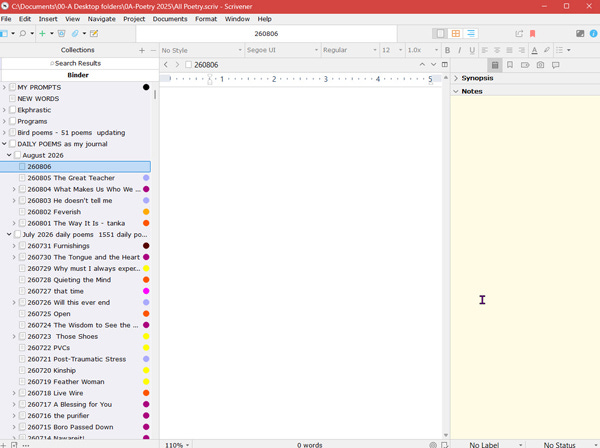600x448 pixels.
Task: Open the Project menu
Action: (134, 19)
